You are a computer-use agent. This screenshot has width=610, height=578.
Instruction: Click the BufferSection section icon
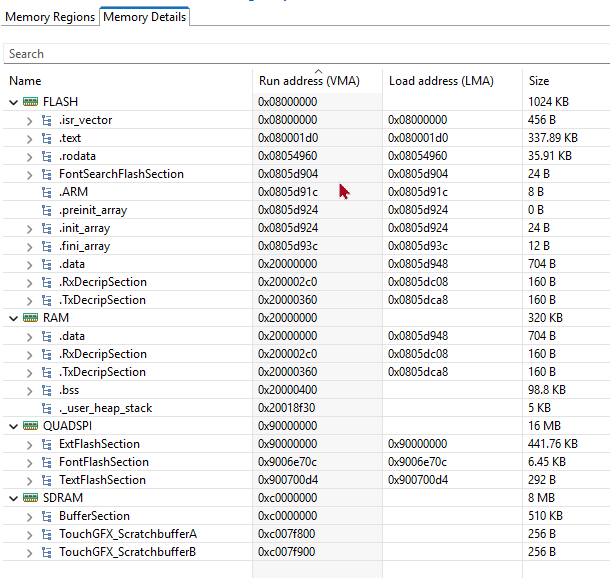(x=47, y=516)
